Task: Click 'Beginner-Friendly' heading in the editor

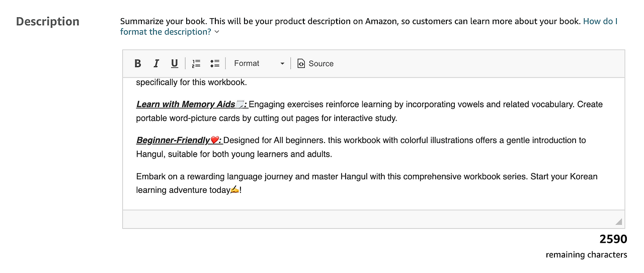Action: coord(173,140)
